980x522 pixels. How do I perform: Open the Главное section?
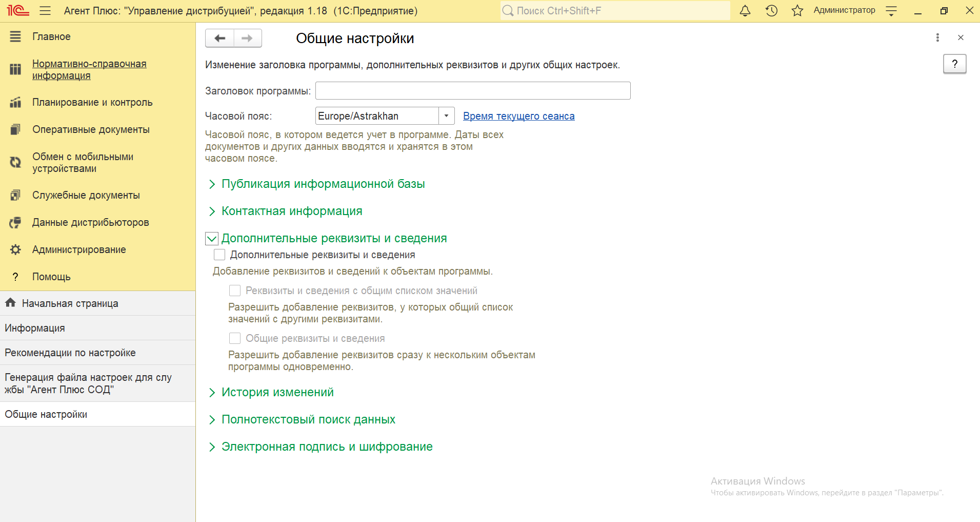point(51,36)
